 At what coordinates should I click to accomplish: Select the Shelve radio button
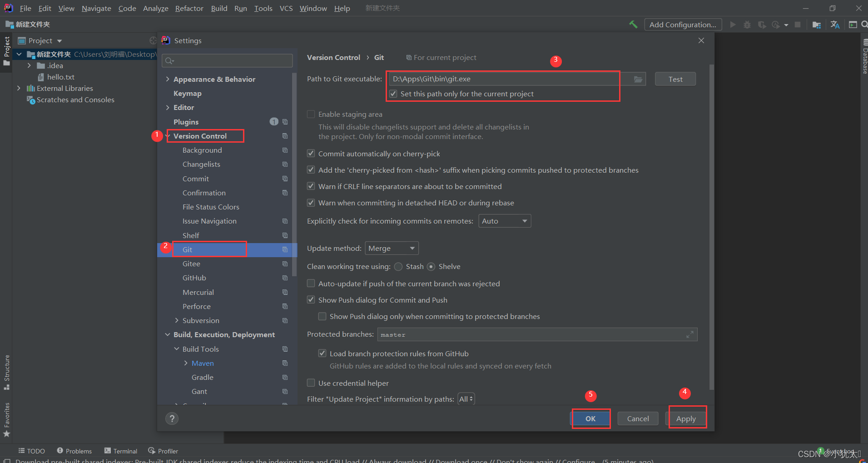click(x=431, y=267)
